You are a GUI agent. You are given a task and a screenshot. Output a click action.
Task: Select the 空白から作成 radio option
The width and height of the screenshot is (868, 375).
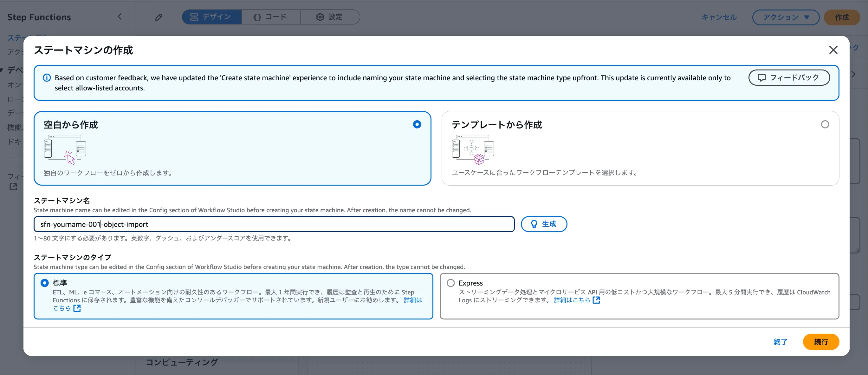tap(417, 124)
